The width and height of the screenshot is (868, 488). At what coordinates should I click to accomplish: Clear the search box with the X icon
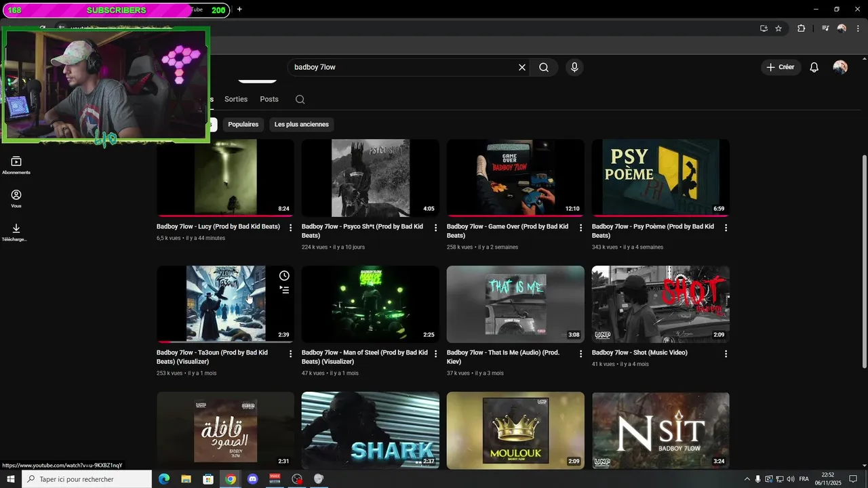click(x=522, y=67)
